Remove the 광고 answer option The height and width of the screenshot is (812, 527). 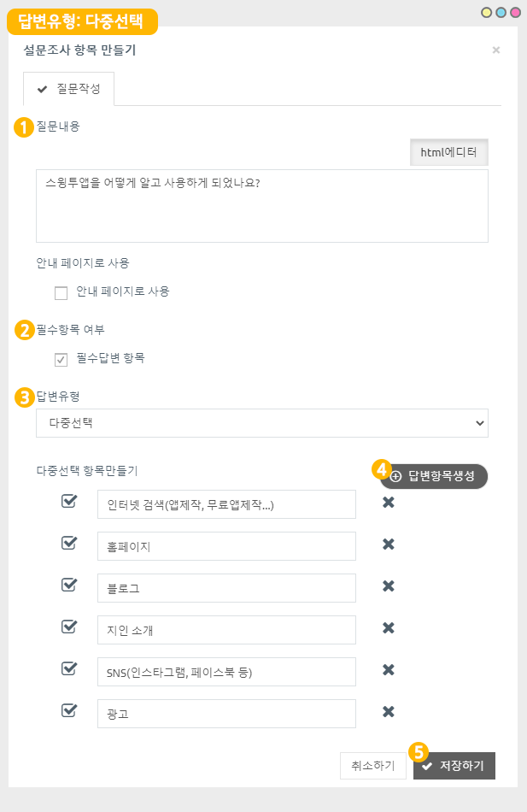click(388, 712)
